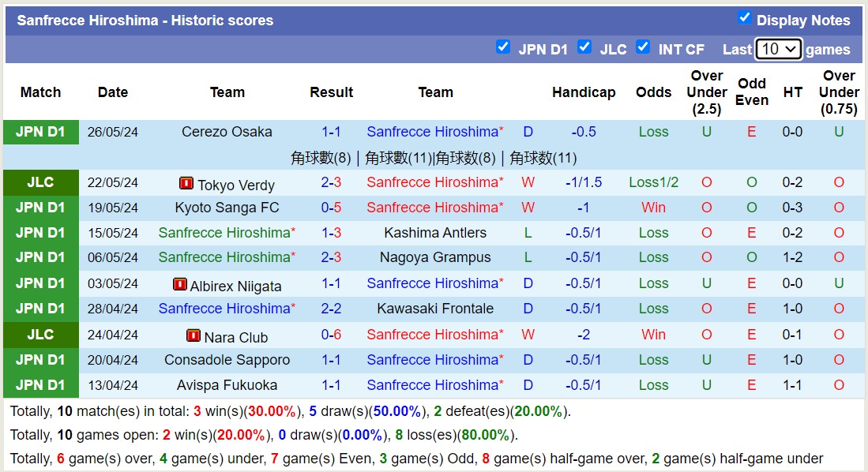
Task: Select the JLC league badge on the 22/05/24 row
Action: pos(40,182)
